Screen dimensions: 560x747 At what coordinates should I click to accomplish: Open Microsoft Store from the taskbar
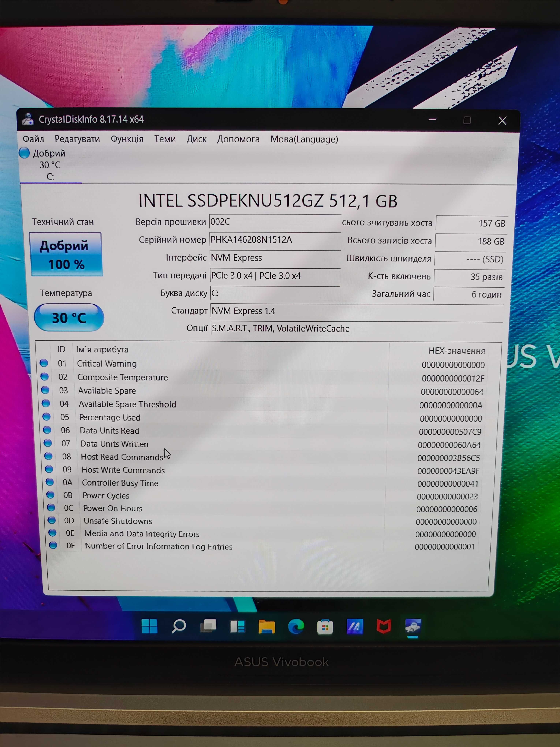point(325,627)
